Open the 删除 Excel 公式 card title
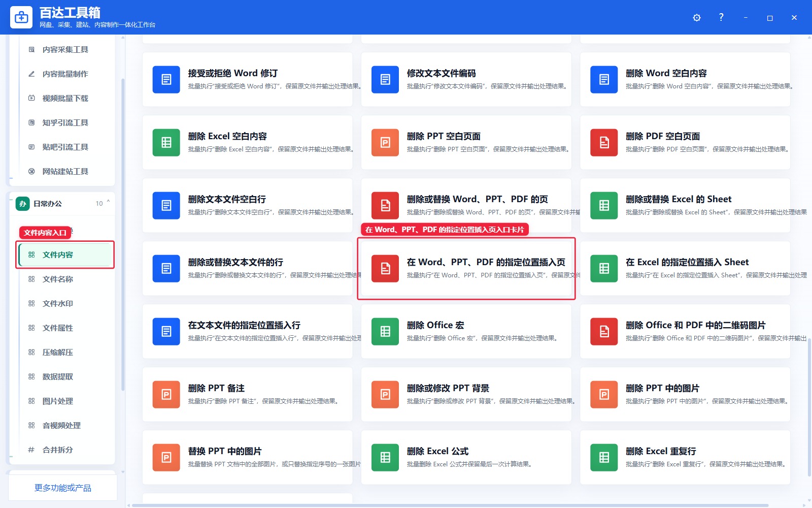812x508 pixels. pyautogui.click(x=438, y=451)
